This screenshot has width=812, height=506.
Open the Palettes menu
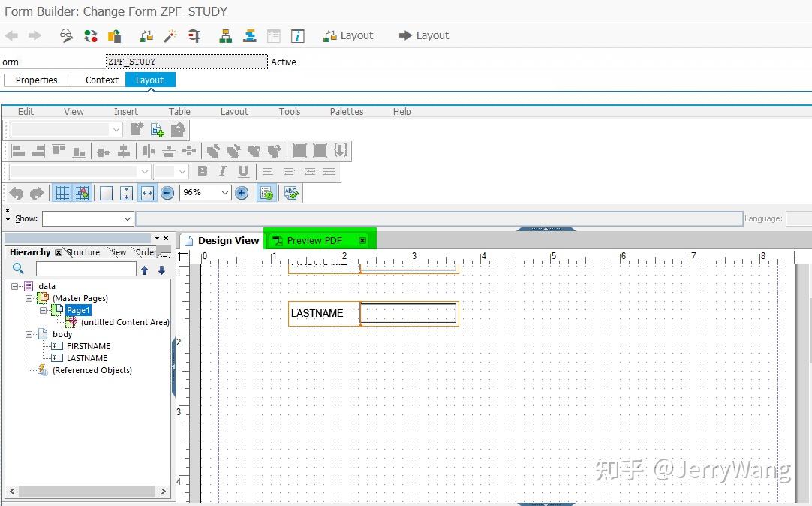[346, 111]
